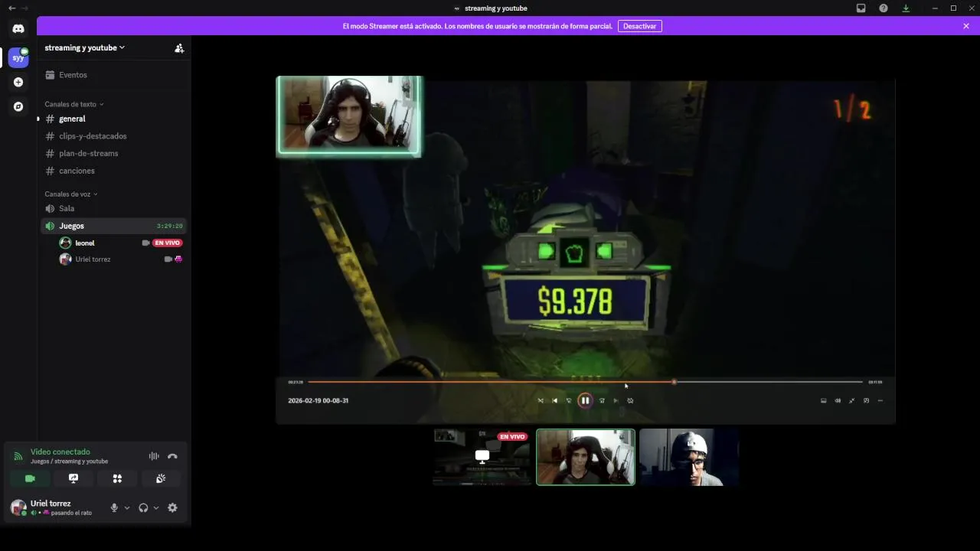Open the soundboard button

pos(161,478)
